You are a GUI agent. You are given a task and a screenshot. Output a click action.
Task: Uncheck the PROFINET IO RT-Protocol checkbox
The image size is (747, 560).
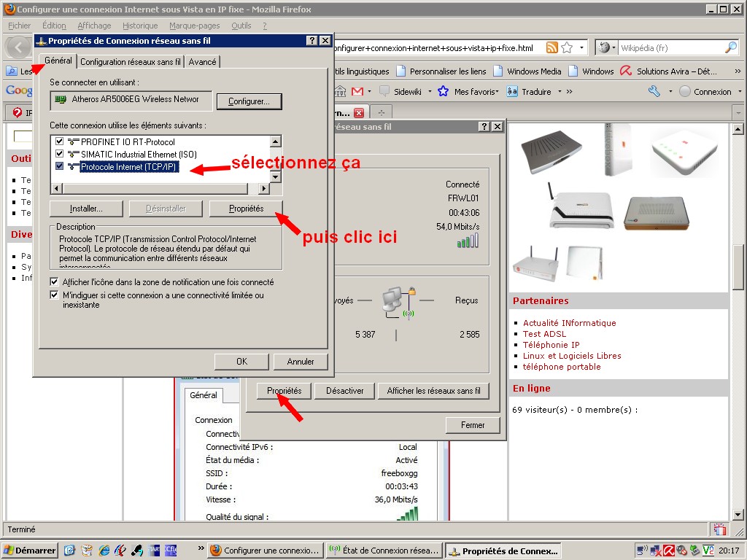tap(60, 141)
